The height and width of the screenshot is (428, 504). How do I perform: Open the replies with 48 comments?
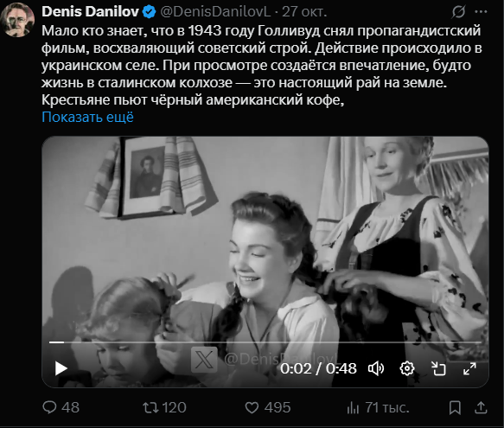(61, 407)
